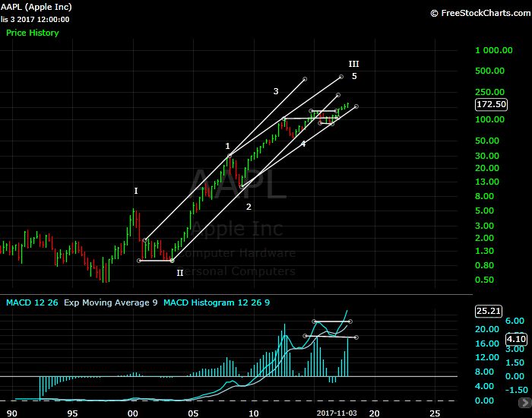Grab the trendline handle beside wave label 1
Viewport: 532px width, 418px height.
[x=230, y=156]
